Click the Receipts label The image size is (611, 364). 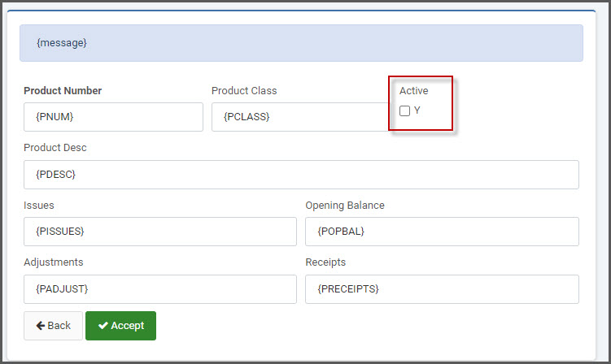(325, 262)
